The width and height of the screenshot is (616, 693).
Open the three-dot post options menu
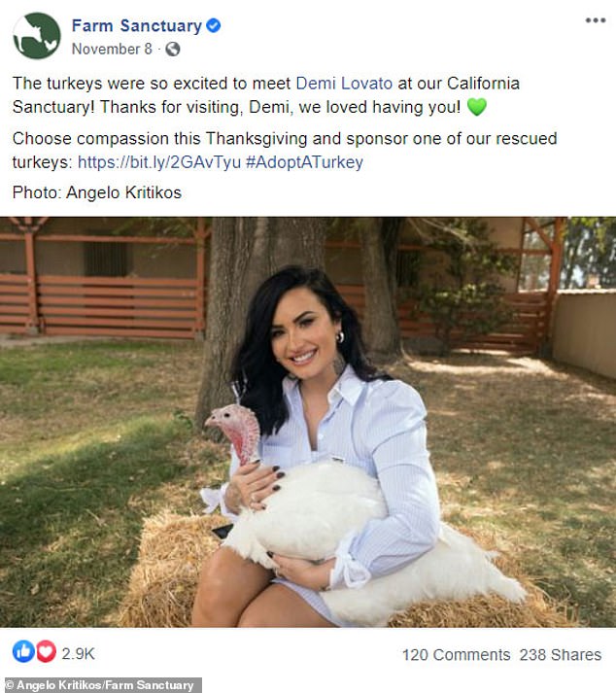(595, 20)
